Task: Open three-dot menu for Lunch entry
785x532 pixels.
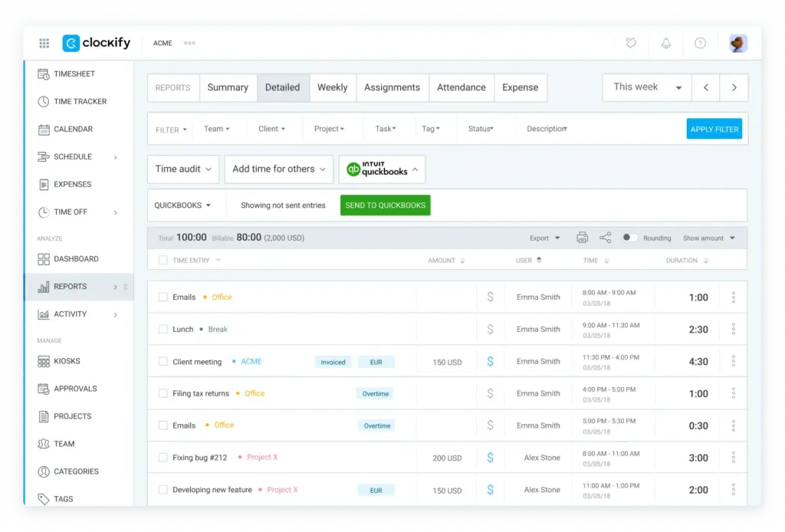Action: 734,329
